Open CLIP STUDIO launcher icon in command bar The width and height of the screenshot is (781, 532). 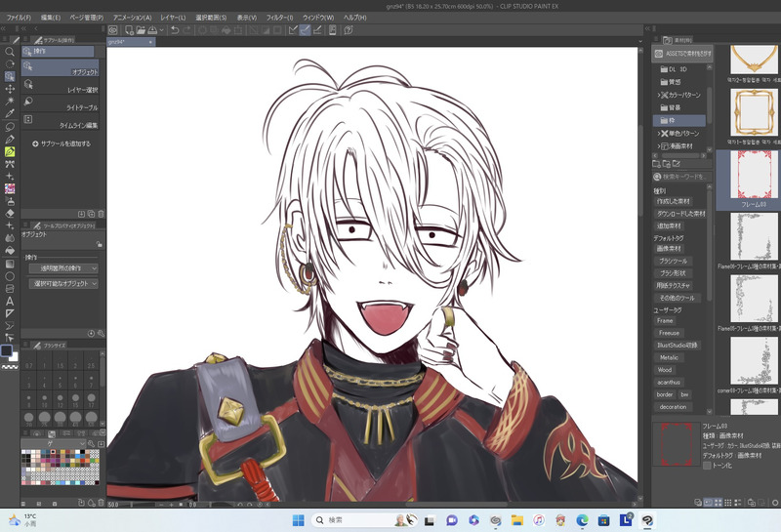point(113,30)
